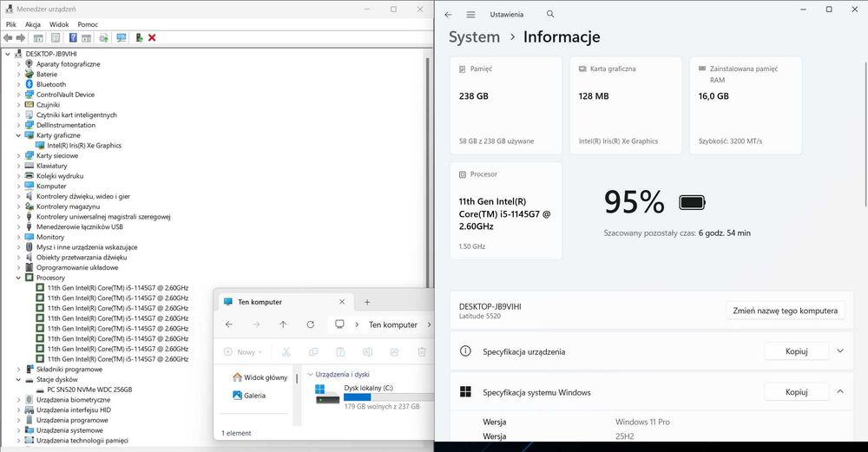Image resolution: width=868 pixels, height=452 pixels.
Task: Select Urządzenia biometryczne tree item
Action: pyautogui.click(x=73, y=400)
